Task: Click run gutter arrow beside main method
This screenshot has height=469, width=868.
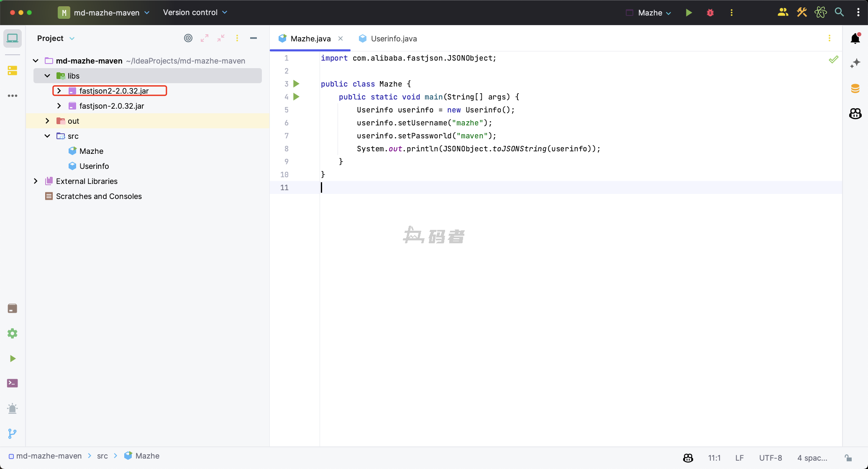Action: [x=297, y=97]
